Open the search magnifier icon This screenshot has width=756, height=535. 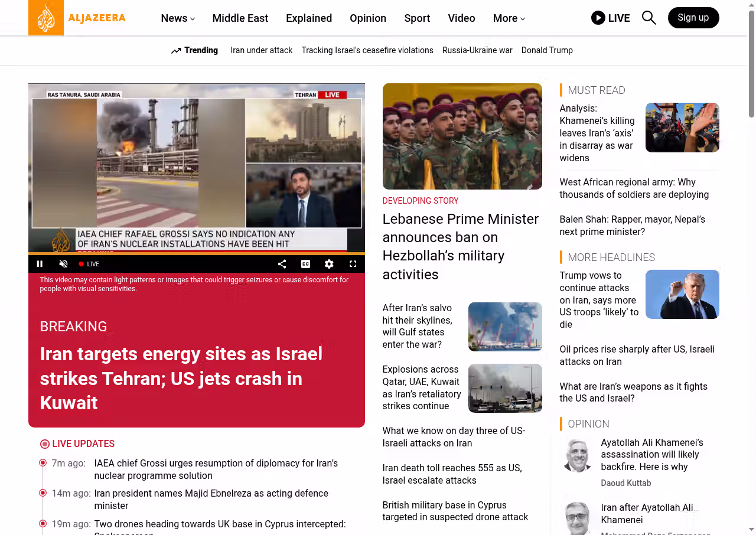click(x=649, y=18)
